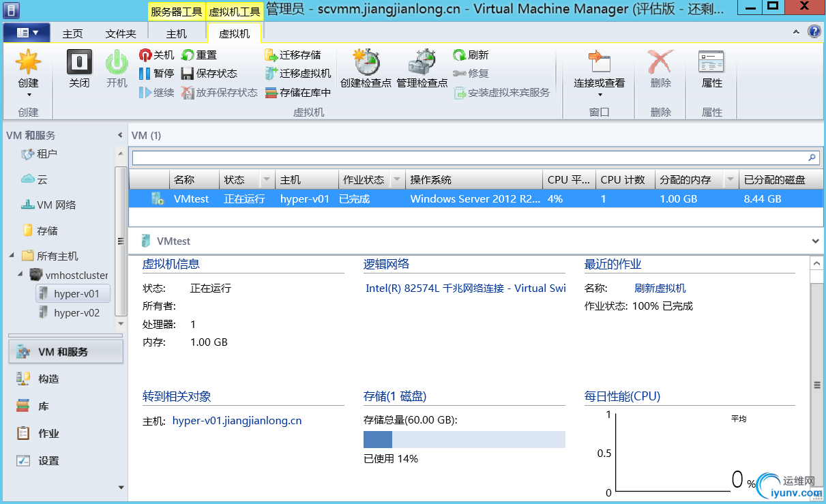This screenshot has width=826, height=504.
Task: Click the details pane vertical scrollbar
Action: [816, 385]
